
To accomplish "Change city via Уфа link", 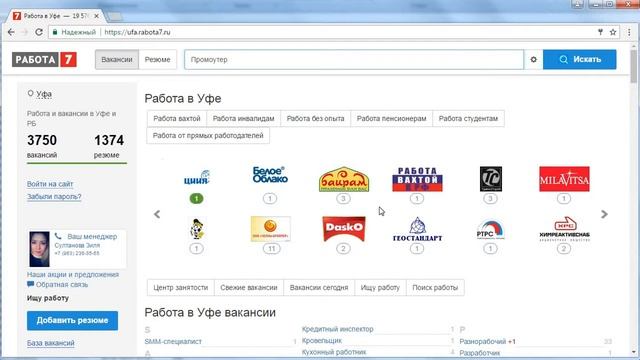I will tap(44, 94).
